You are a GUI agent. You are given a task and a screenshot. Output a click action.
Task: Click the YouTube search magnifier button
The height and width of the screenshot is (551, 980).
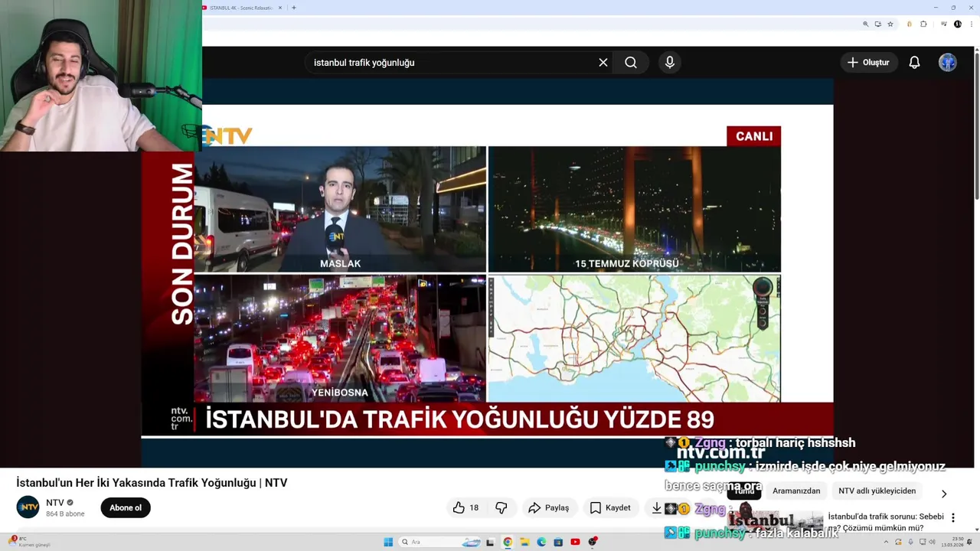[631, 63]
